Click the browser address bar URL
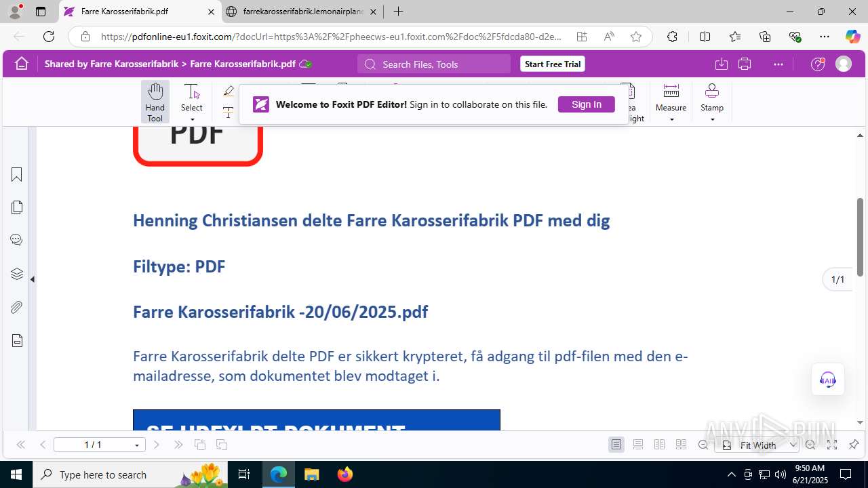Screen dimensions: 868x488 tap(331, 37)
